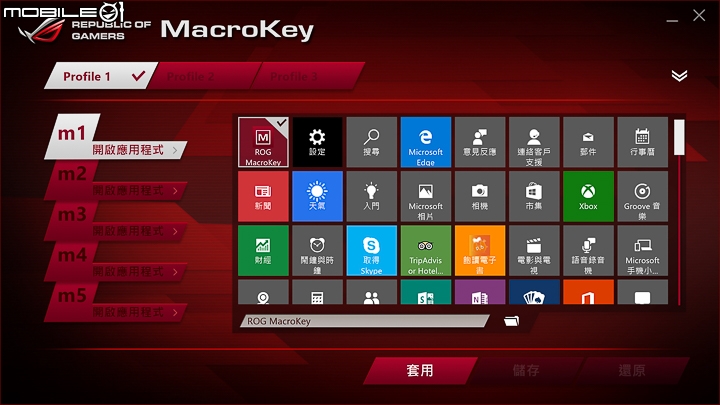Choose the People contacts tile
This screenshot has height=405, width=720.
tap(371, 292)
